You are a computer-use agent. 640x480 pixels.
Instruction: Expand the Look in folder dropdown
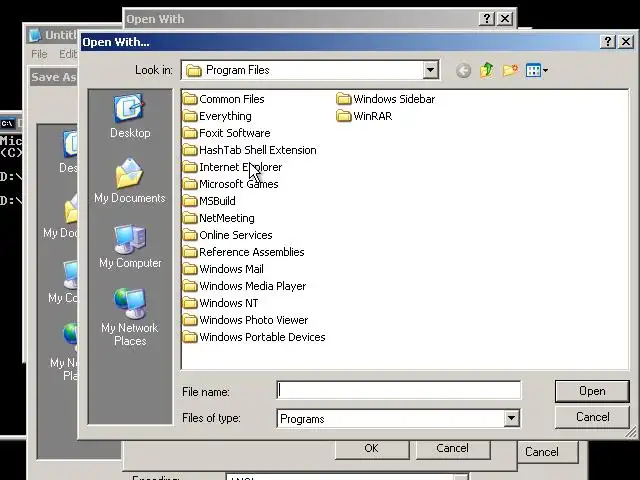coord(430,70)
